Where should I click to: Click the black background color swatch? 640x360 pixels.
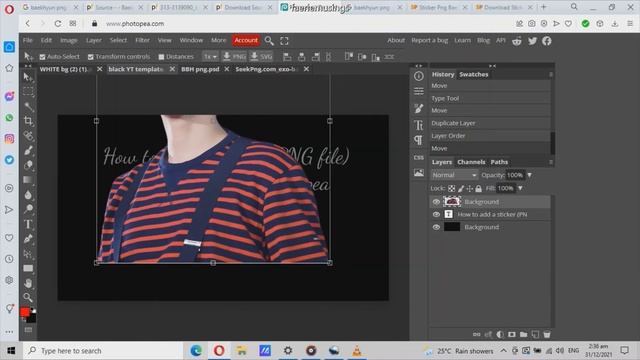(32, 318)
